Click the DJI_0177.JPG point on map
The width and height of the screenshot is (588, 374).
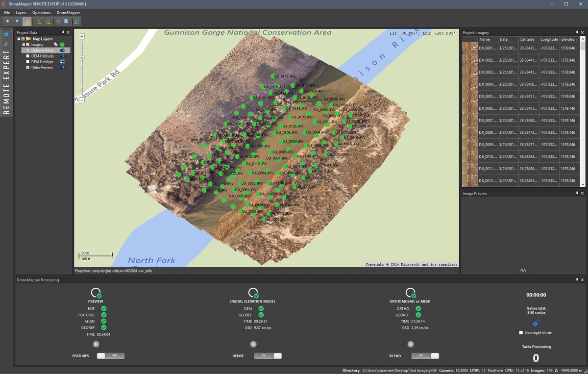pos(273,76)
